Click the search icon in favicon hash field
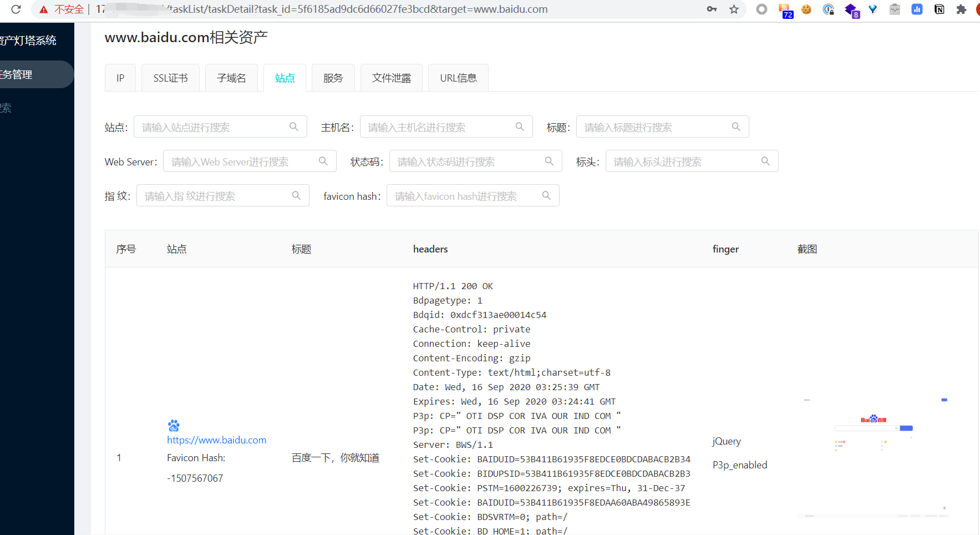Viewport: 980px width, 535px height. (546, 195)
